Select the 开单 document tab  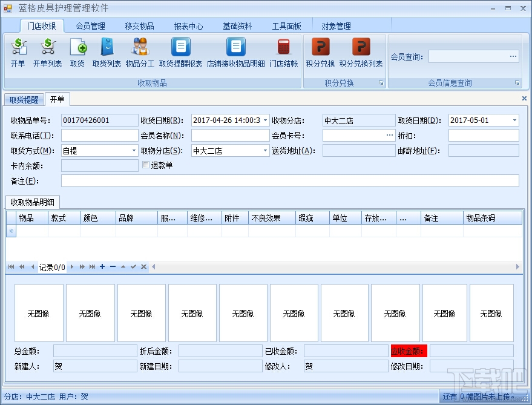(57, 99)
